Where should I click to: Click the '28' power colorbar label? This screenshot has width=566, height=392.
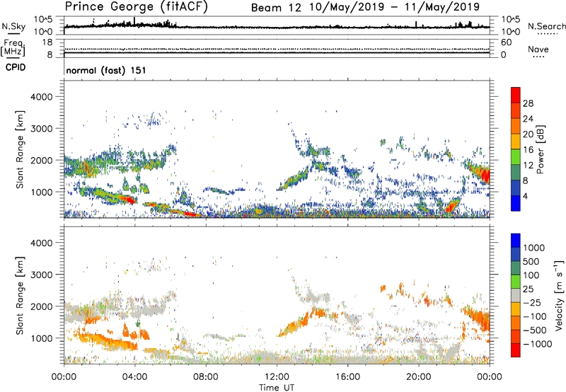click(528, 103)
